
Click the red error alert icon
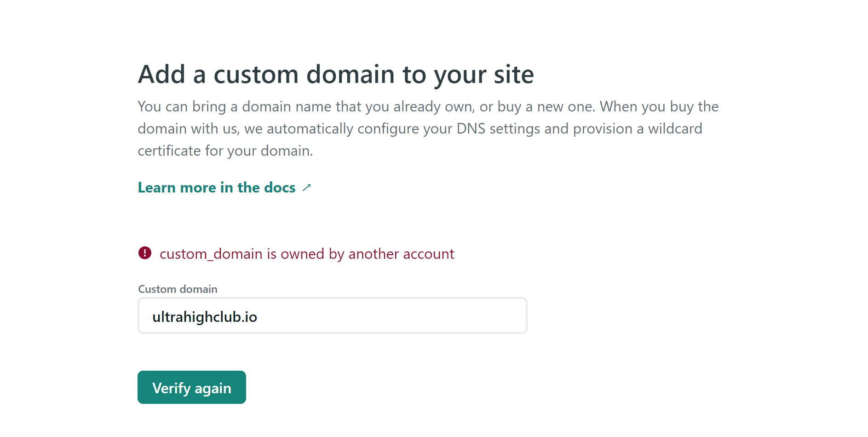click(x=145, y=253)
